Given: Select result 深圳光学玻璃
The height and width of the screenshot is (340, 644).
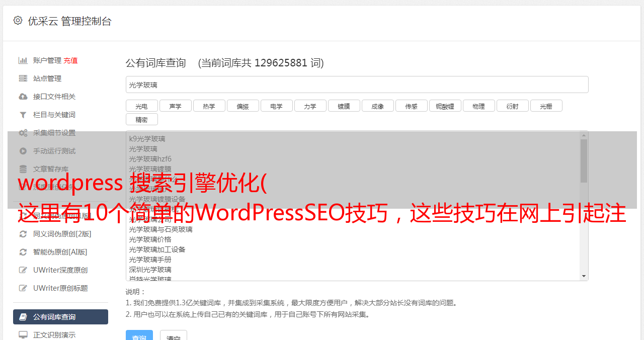Looking at the screenshot, I should coord(150,270).
